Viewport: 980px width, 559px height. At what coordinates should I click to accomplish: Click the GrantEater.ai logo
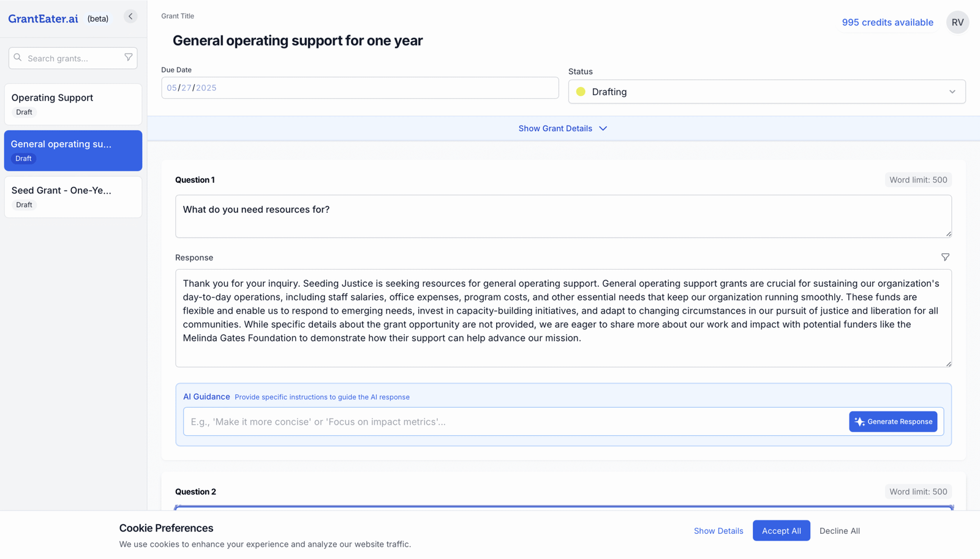[43, 18]
